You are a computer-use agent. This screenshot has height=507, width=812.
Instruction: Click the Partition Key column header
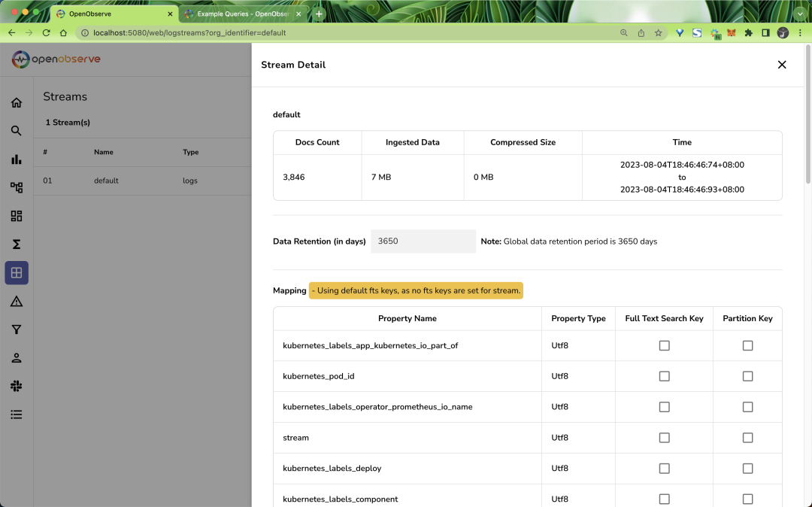[x=748, y=318]
